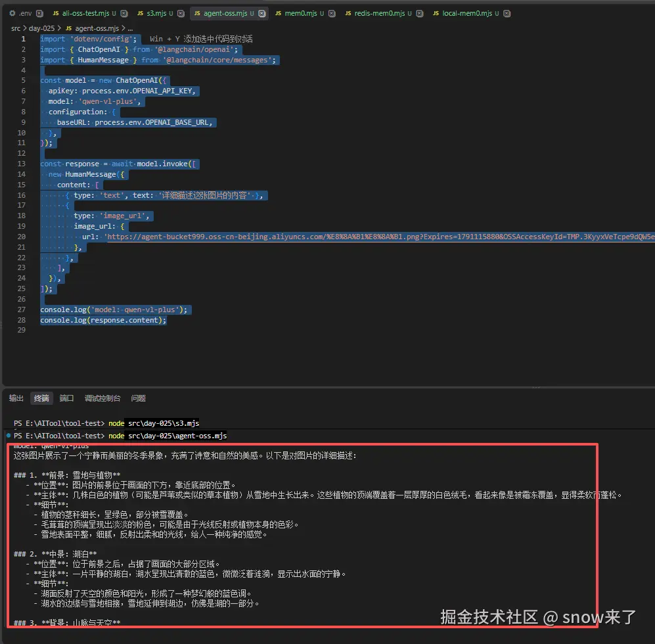Click the terminal command "node src\day-025\agent-oss.mjs"
655x644 pixels.
[168, 436]
